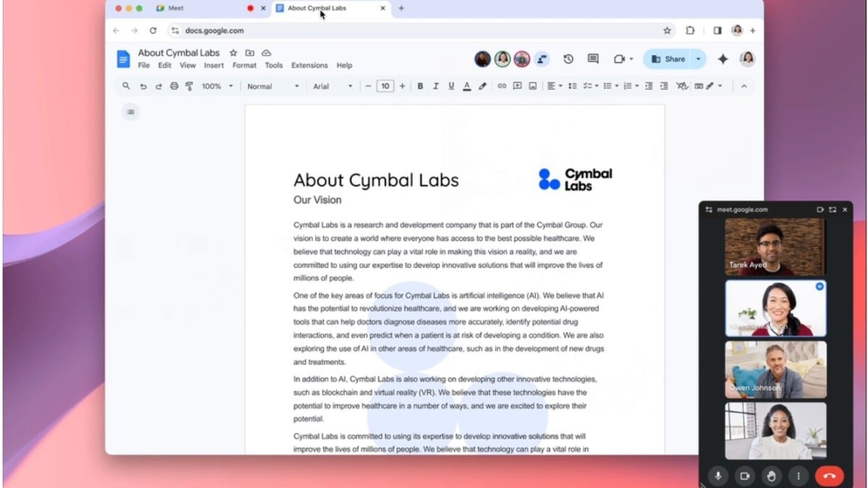
Task: Open version history clock icon
Action: pos(569,59)
